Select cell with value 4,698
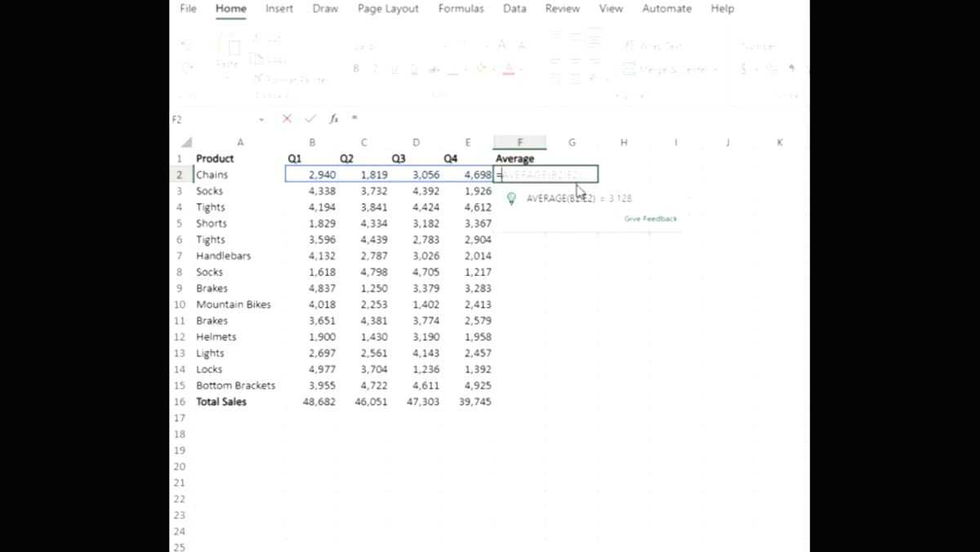980x552 pixels. coord(468,175)
